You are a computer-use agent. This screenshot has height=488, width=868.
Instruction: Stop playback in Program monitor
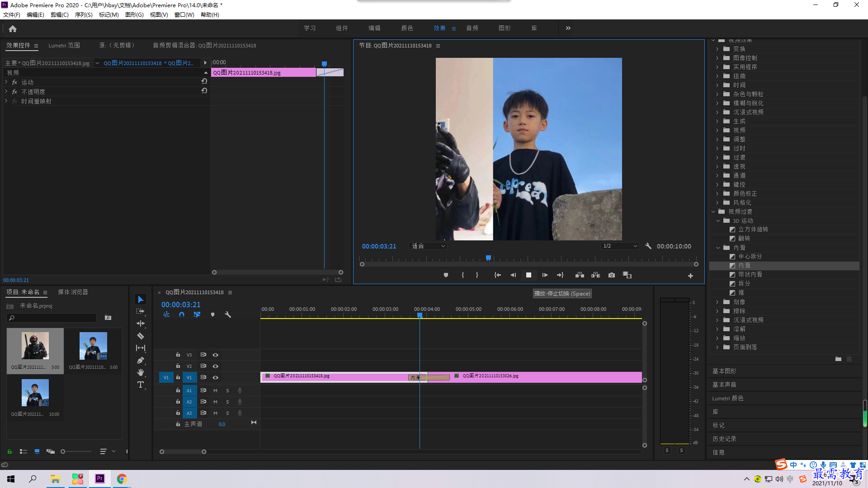click(x=528, y=275)
